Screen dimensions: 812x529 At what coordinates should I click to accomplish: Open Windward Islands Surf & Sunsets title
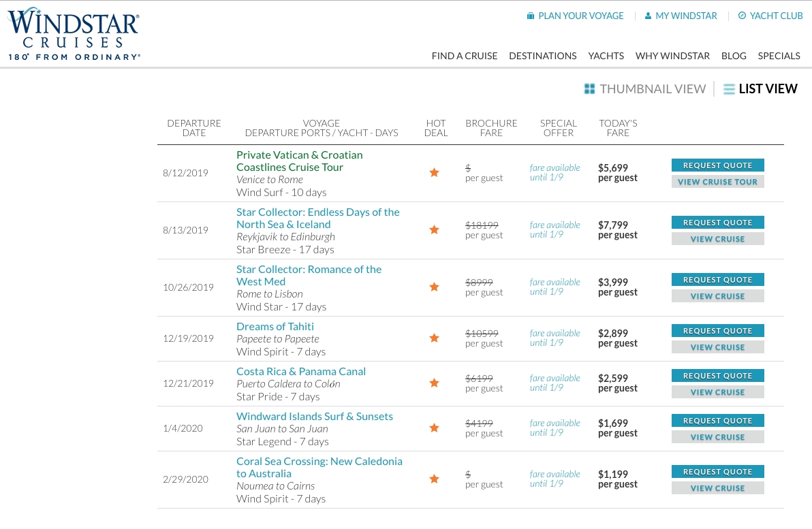click(x=314, y=417)
